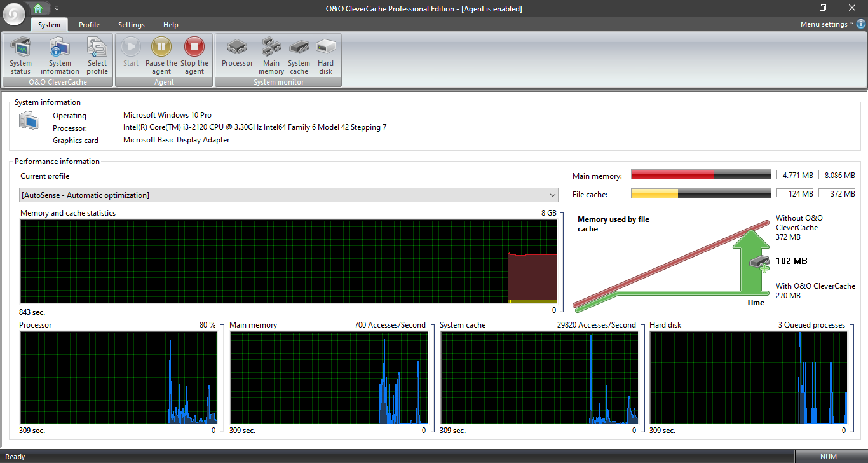Open System information
Image resolution: width=868 pixels, height=463 pixels.
(x=60, y=56)
